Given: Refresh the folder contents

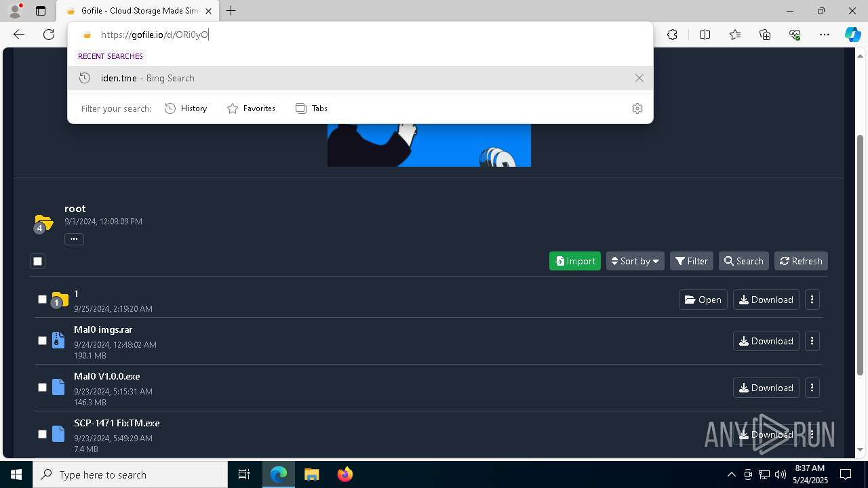Looking at the screenshot, I should point(801,261).
